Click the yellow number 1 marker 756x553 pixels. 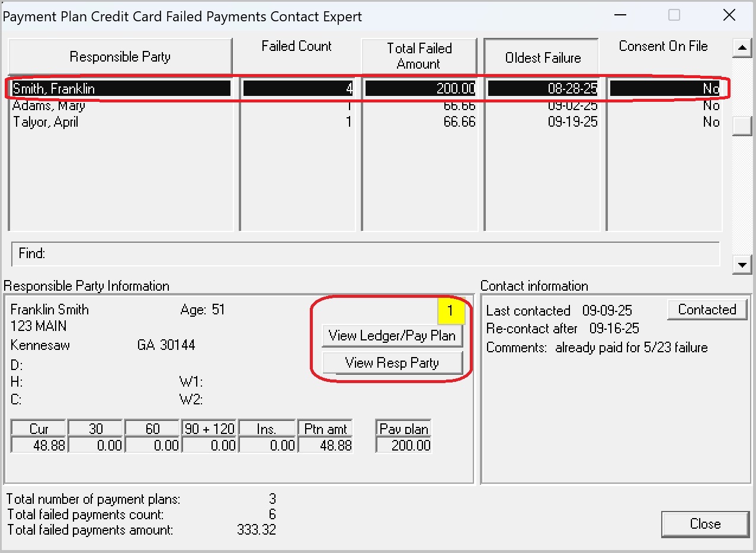[x=450, y=311]
